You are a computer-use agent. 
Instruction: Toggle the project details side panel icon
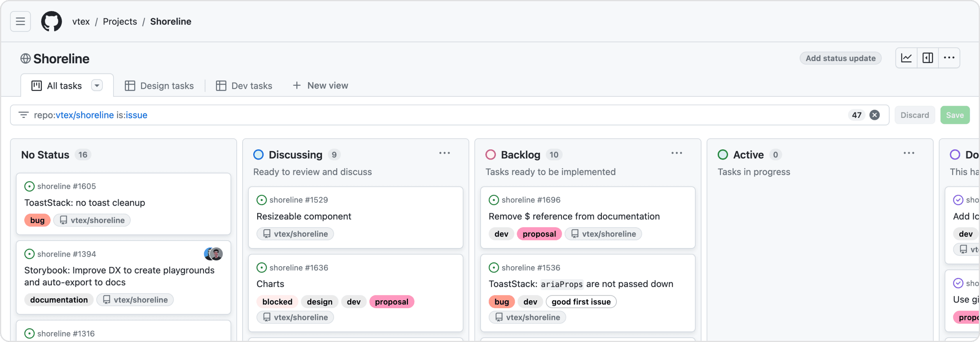[928, 58]
